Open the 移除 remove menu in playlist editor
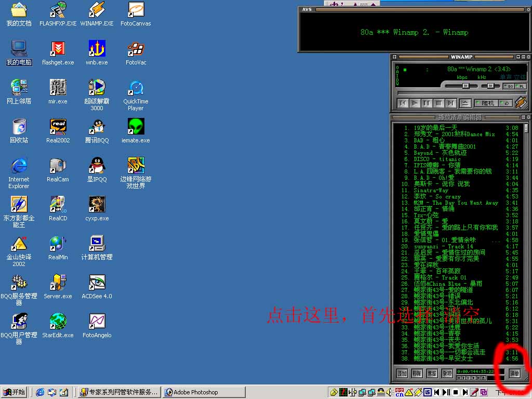The image size is (532, 399). tap(417, 373)
